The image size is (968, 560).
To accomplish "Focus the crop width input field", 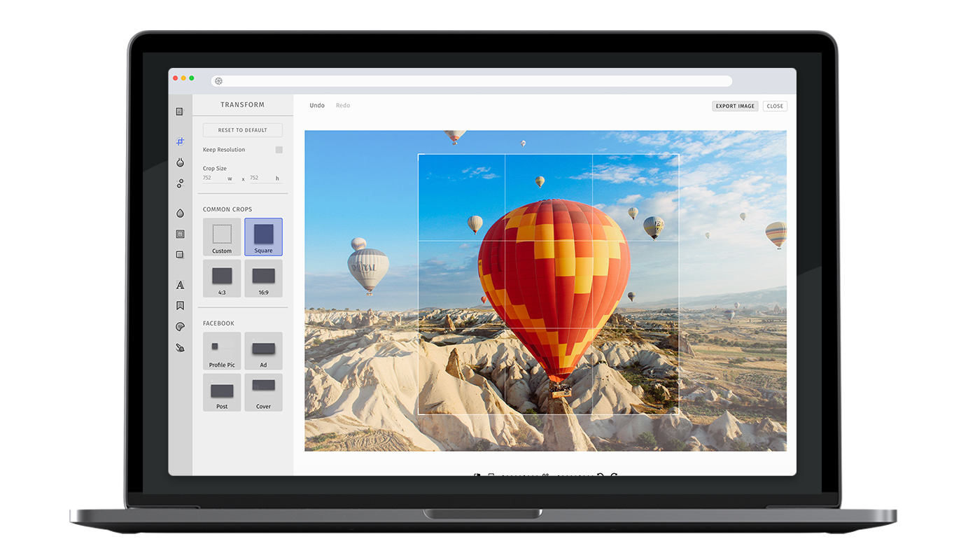I will 218,178.
